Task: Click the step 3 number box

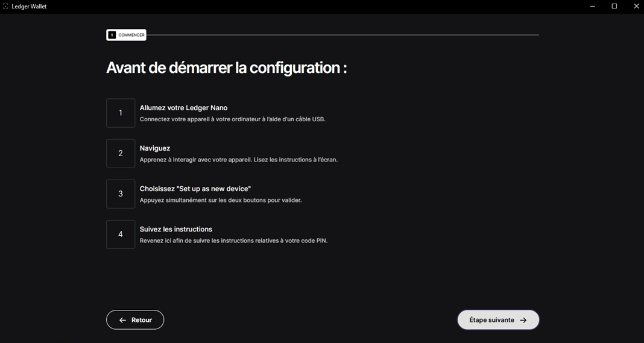Action: click(x=121, y=194)
